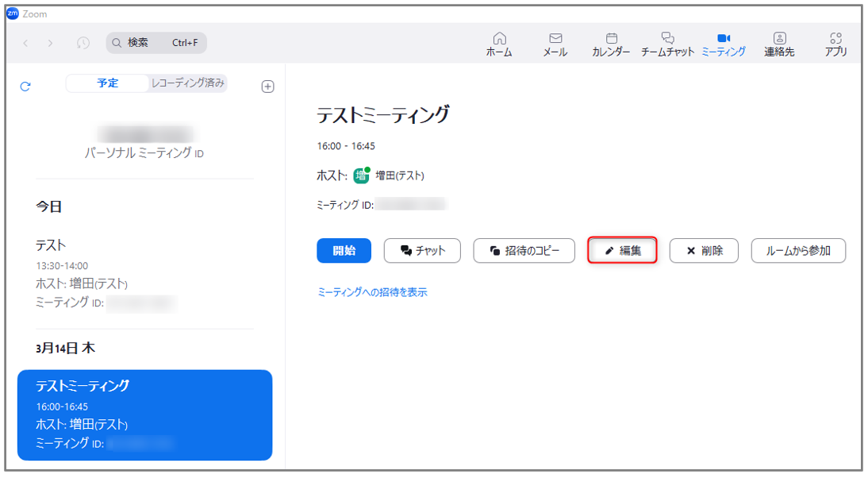Open the カレンダー tab
The width and height of the screenshot is (868, 478).
coord(611,44)
